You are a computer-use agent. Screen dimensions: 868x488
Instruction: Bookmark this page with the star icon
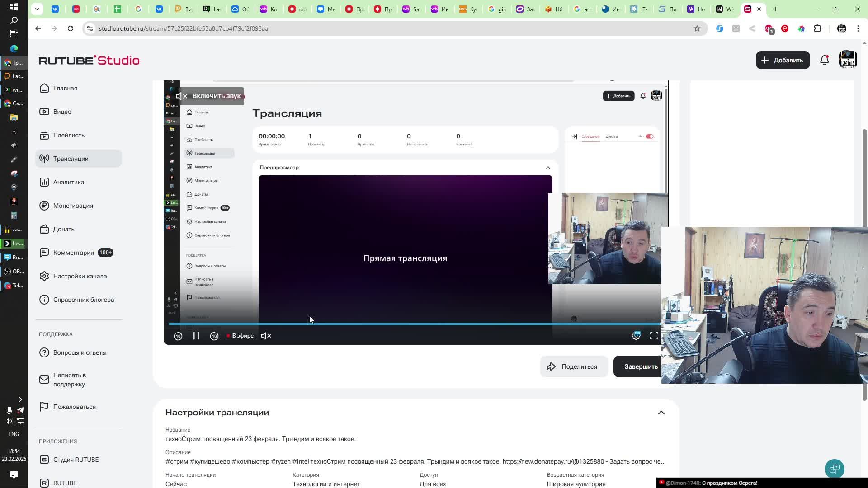pyautogui.click(x=697, y=28)
